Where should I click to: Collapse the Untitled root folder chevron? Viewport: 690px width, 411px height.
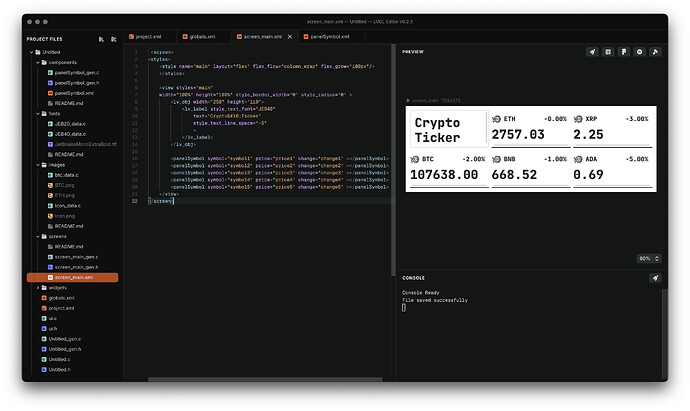point(32,52)
